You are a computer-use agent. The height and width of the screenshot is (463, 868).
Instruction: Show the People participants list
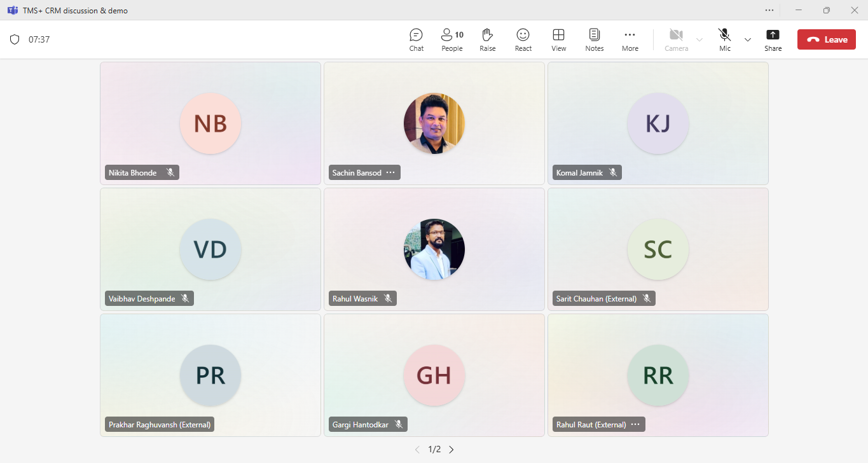[451, 39]
